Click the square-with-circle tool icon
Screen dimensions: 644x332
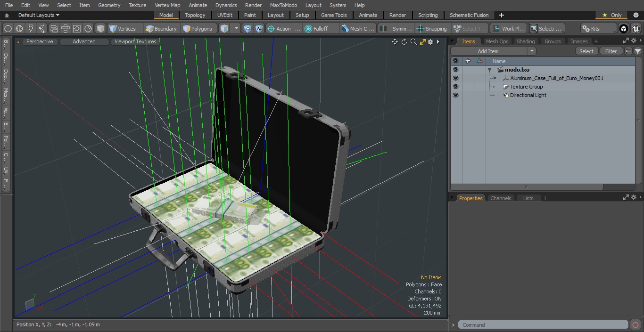point(77,29)
